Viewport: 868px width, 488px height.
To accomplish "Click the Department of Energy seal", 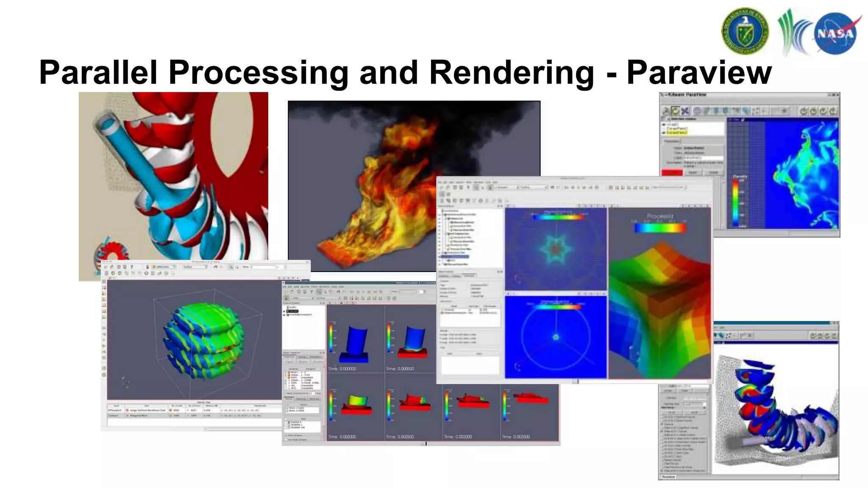I will [x=745, y=32].
